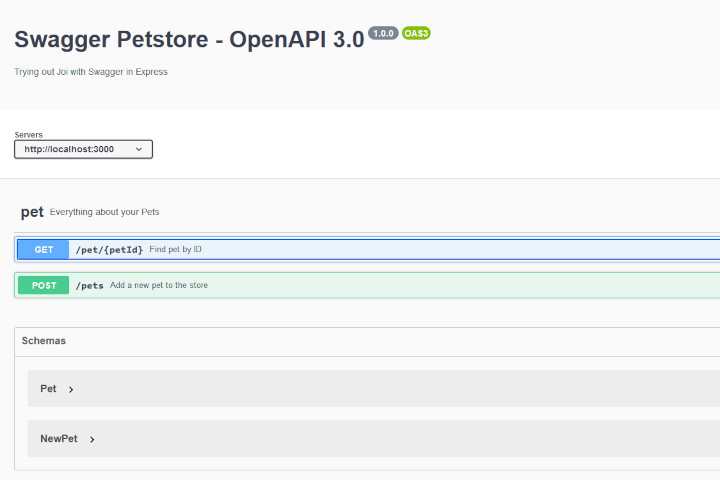Click the Swagger Petstore - OpenAPI 3.0 title

click(x=189, y=40)
